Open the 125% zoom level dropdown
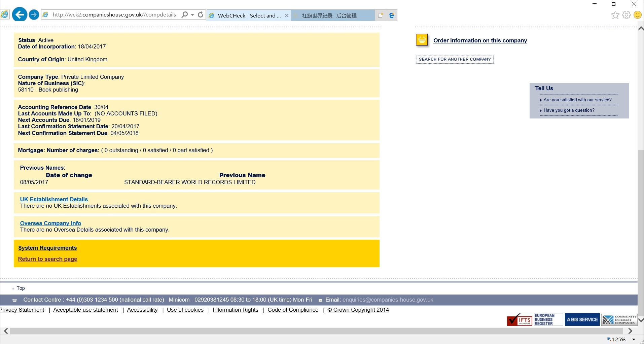This screenshot has width=644, height=344. tap(634, 339)
